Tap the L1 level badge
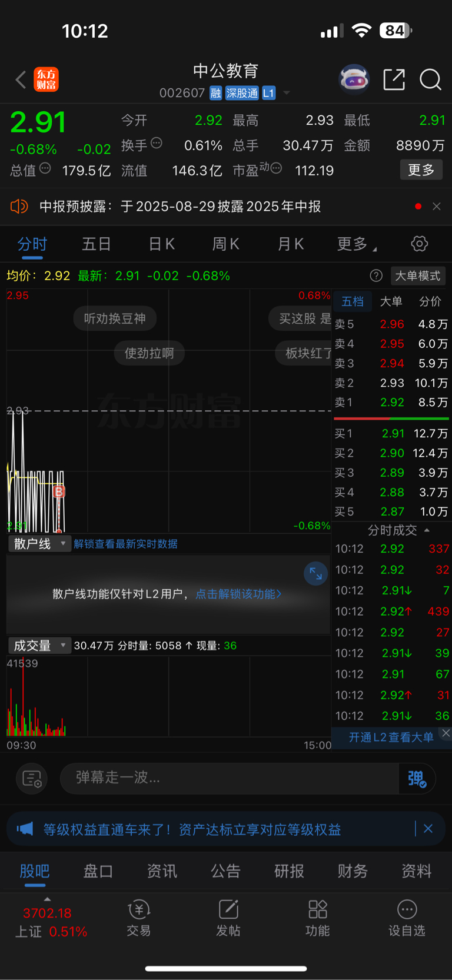Viewport: 452px width, 980px height. pyautogui.click(x=269, y=93)
